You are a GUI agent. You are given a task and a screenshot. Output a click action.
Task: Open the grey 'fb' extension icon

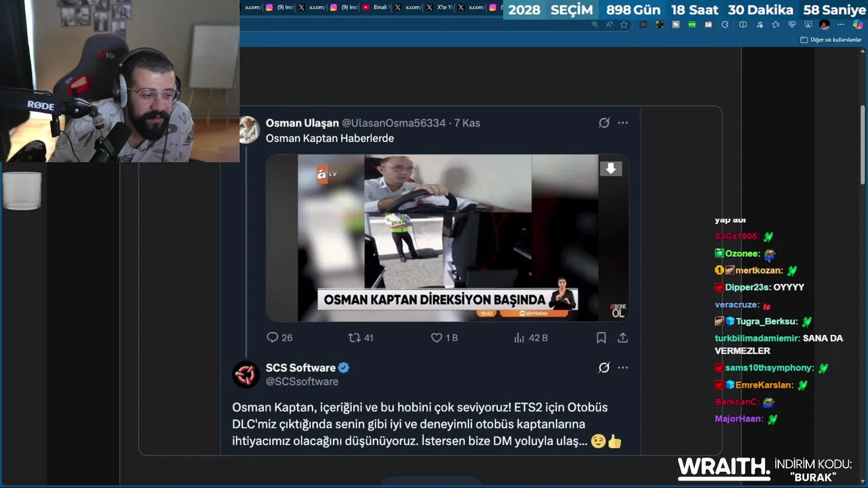(675, 24)
